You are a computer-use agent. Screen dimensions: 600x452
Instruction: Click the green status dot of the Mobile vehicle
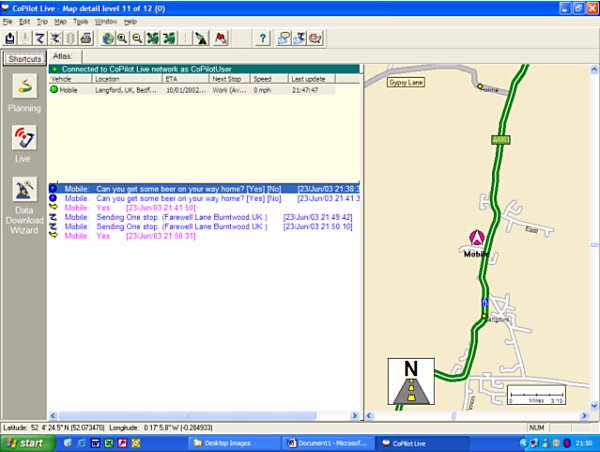[54, 90]
